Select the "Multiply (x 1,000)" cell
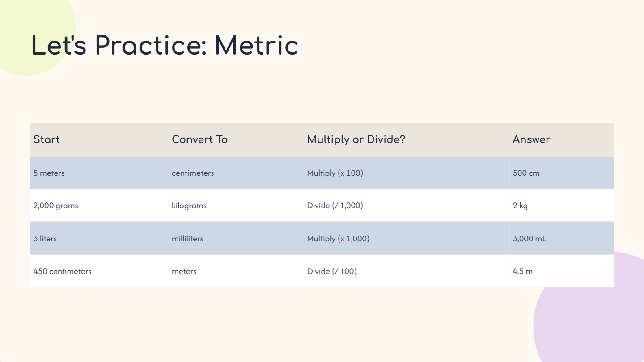The height and width of the screenshot is (362, 644). pos(338,239)
